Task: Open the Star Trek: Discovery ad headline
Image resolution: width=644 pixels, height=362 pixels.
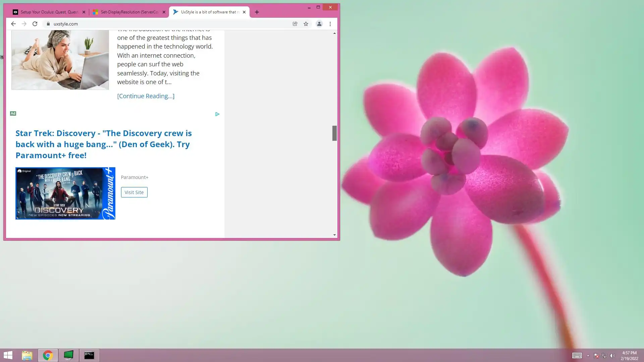Action: 103,144
